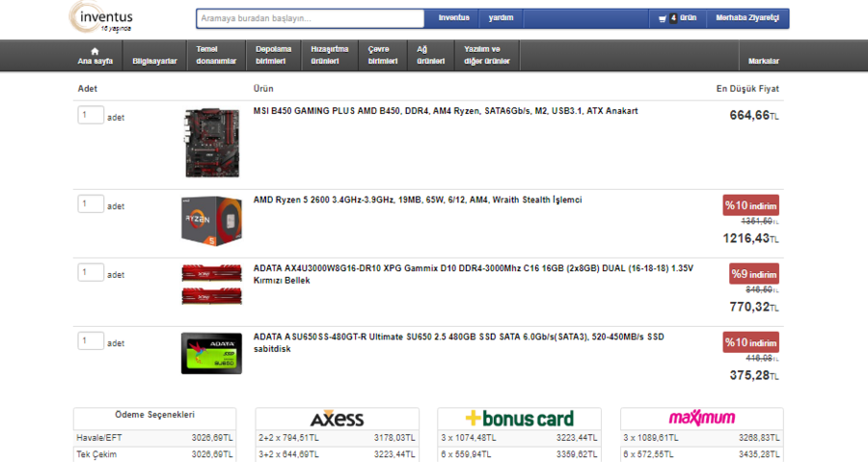Viewport: 868px width, 462px height.
Task: Click the inventus header button
Action: tap(454, 17)
